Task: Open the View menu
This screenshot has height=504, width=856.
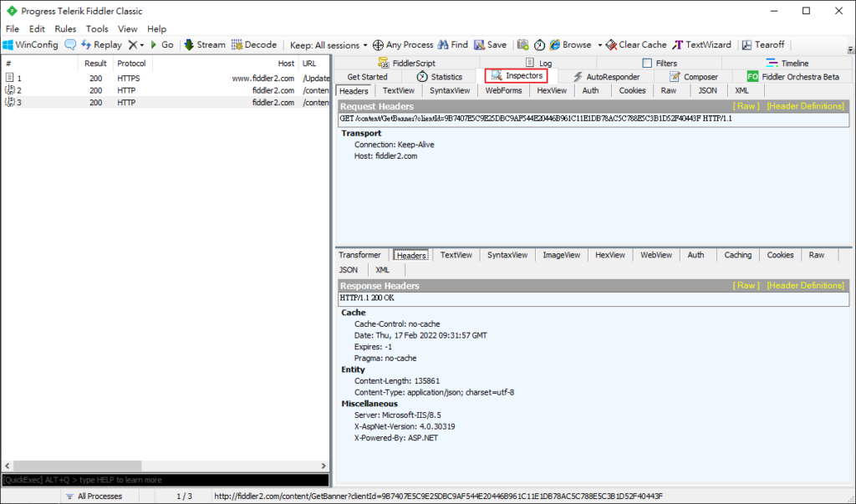Action: coord(127,29)
